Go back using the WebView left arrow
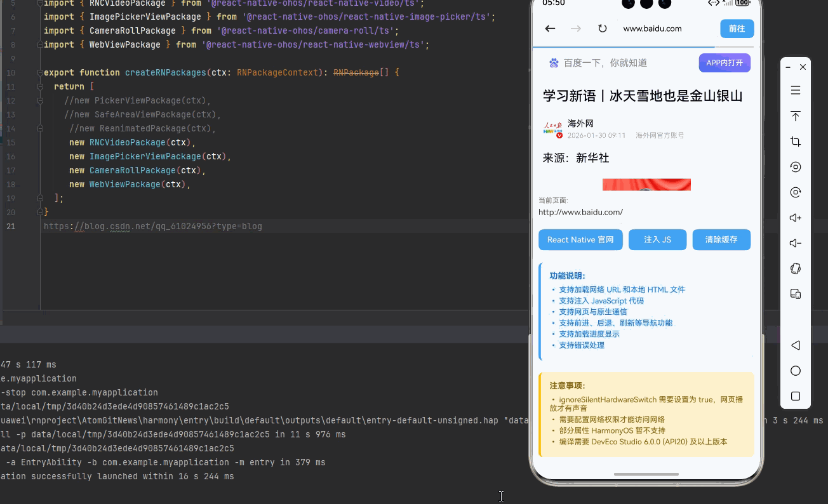Viewport: 828px width, 504px height. [550, 29]
